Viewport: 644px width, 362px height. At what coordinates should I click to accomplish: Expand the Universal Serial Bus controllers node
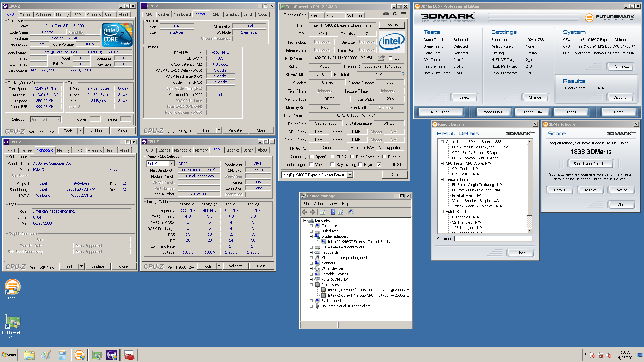(311, 306)
